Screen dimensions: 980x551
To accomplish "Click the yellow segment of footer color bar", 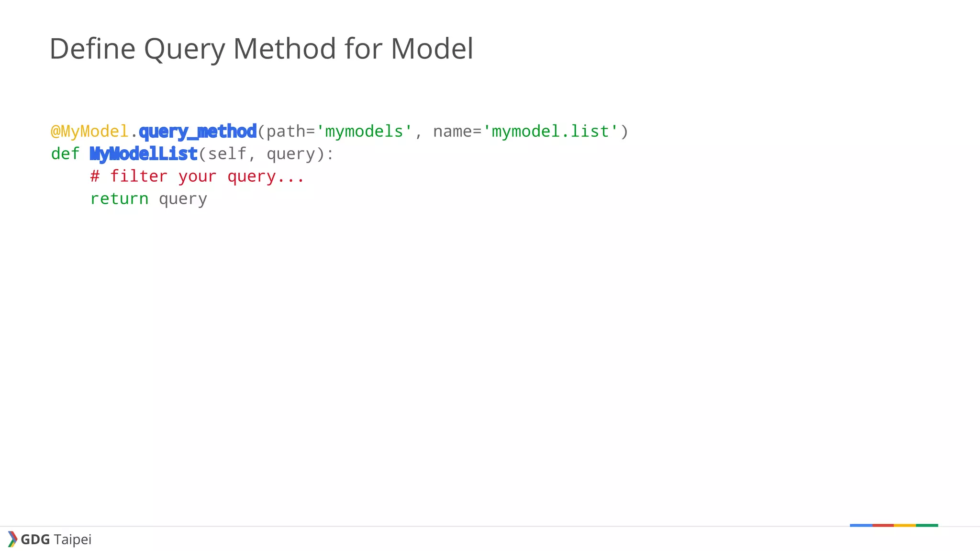I will pos(905,525).
